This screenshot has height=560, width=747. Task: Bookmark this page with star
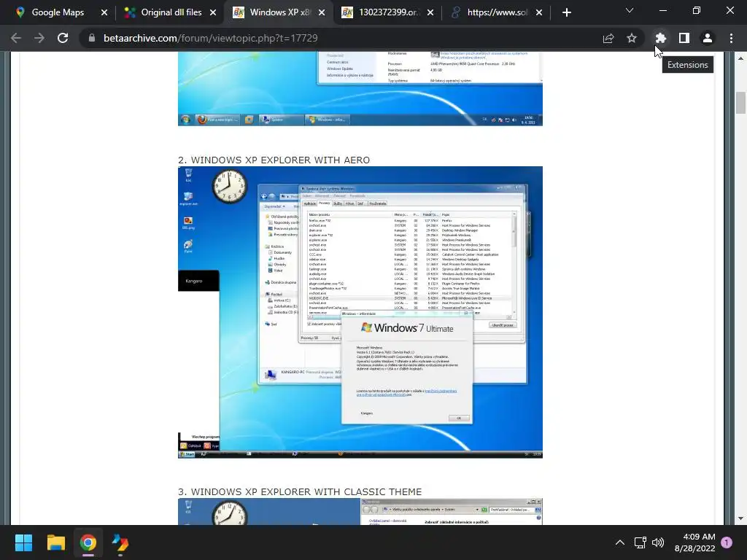click(x=632, y=38)
